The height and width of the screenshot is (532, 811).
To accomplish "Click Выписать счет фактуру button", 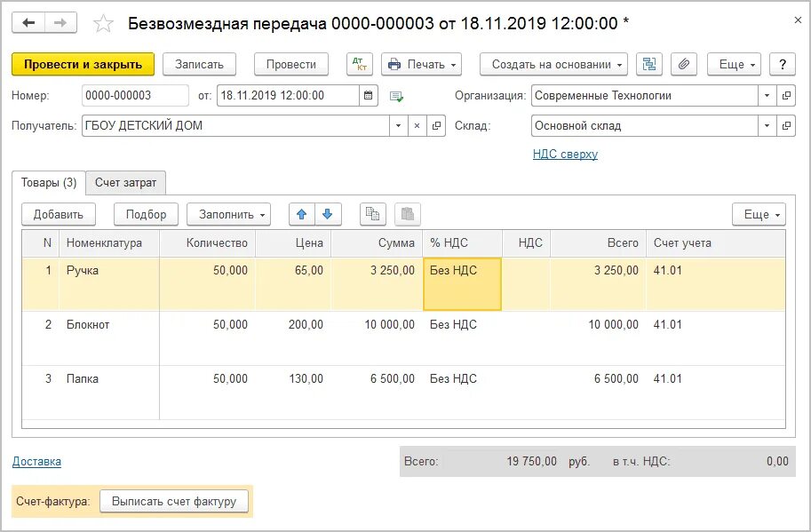I will tap(174, 501).
